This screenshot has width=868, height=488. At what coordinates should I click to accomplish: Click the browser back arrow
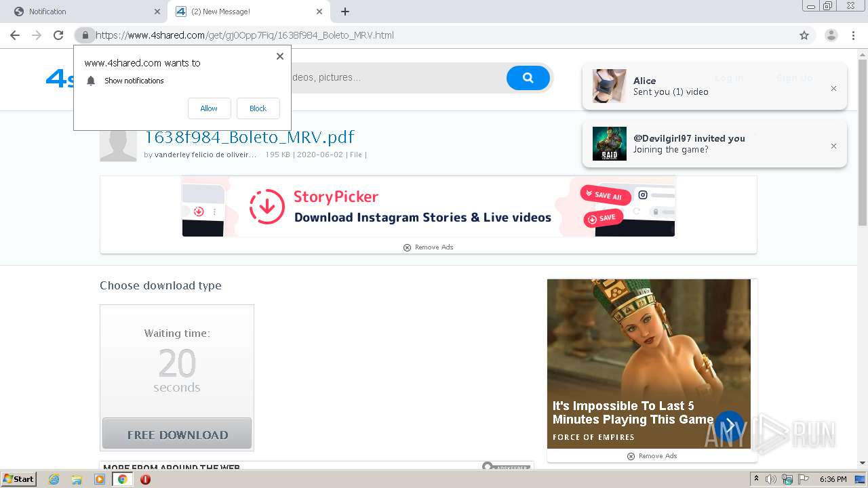pyautogui.click(x=14, y=35)
